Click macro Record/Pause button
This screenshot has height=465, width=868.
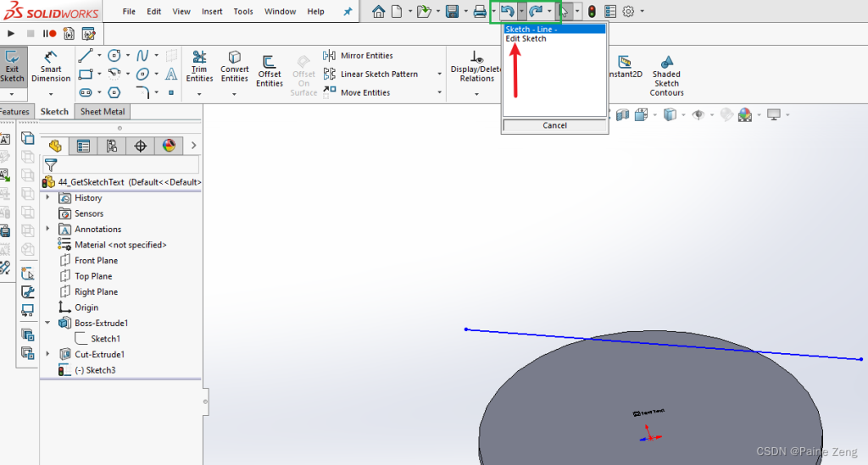(x=49, y=34)
